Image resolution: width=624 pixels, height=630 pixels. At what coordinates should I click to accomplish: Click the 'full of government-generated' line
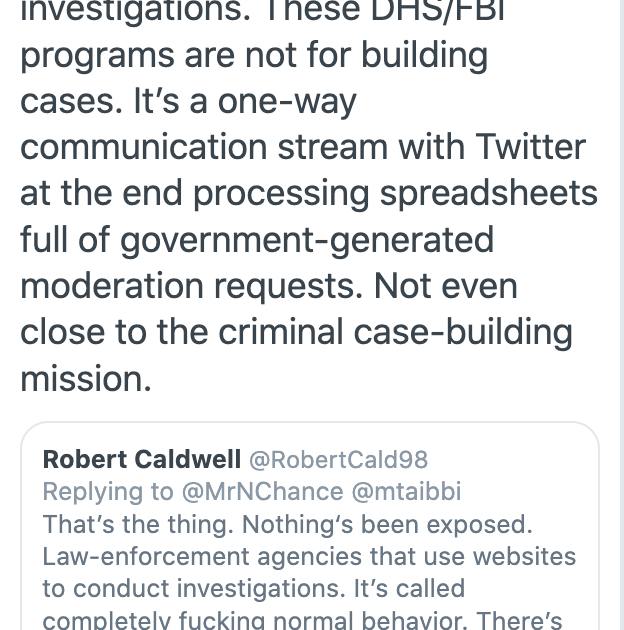click(x=257, y=241)
